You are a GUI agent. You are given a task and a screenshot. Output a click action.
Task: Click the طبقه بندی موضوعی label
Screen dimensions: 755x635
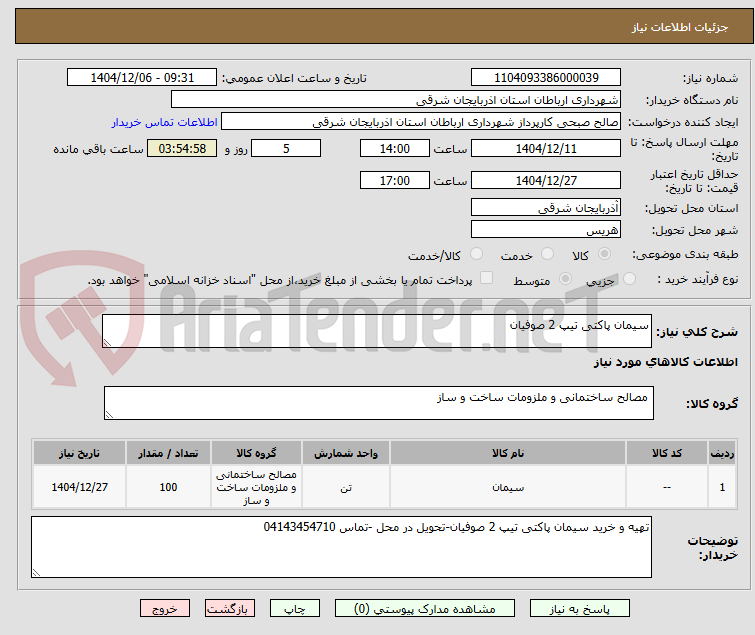pos(685,254)
